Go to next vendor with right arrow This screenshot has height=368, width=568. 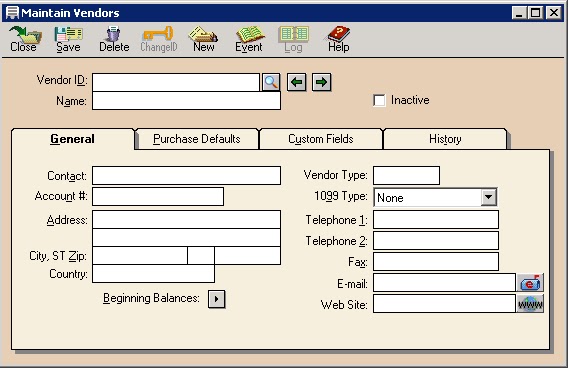pyautogui.click(x=321, y=82)
